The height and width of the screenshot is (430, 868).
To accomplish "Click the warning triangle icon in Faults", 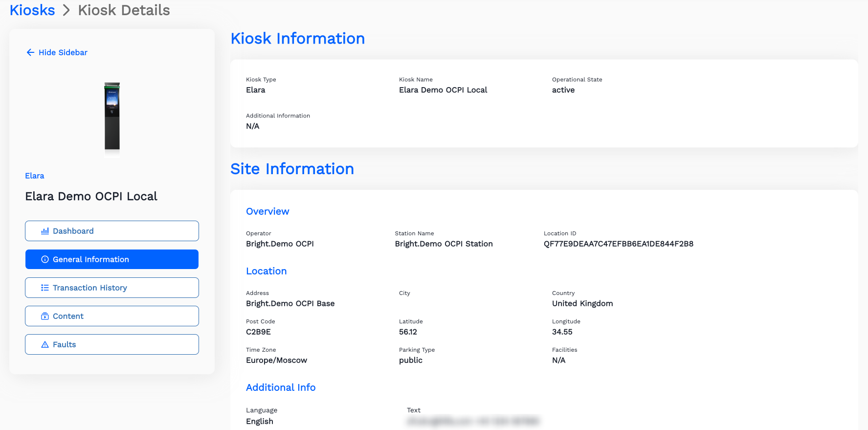I will [45, 344].
